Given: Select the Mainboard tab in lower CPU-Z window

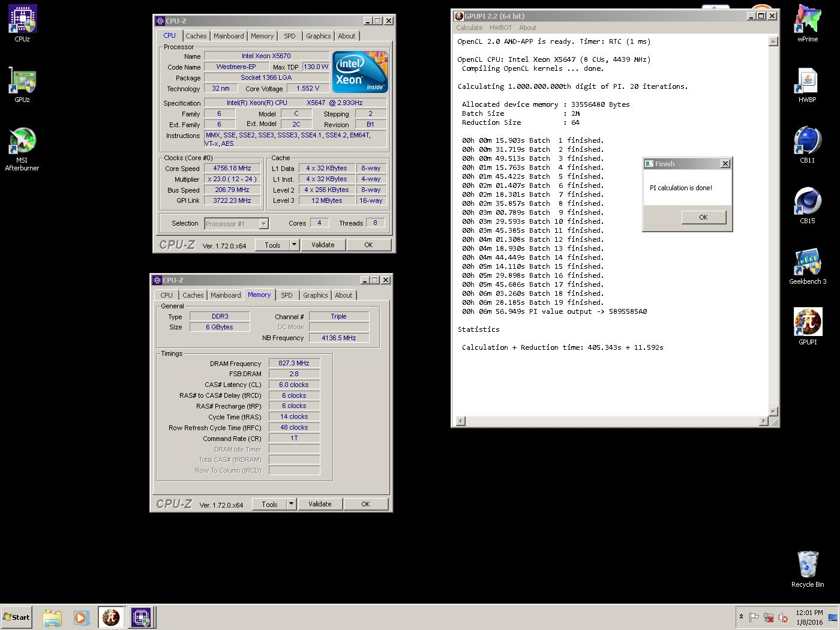Looking at the screenshot, I should [226, 295].
